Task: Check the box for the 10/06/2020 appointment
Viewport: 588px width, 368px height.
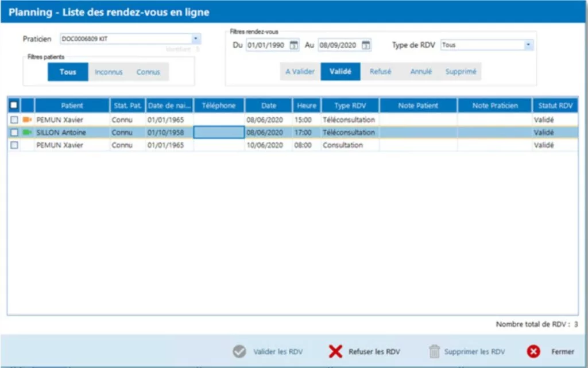Action: (14, 145)
